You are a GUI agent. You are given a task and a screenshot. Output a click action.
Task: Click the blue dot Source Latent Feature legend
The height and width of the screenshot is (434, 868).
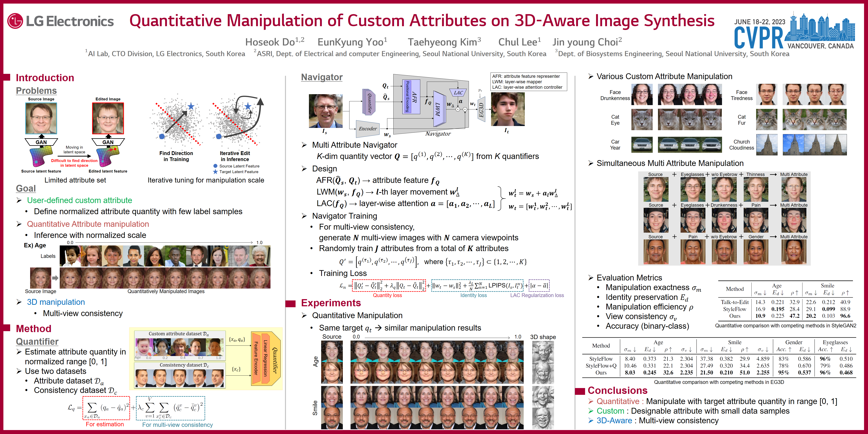click(x=215, y=166)
